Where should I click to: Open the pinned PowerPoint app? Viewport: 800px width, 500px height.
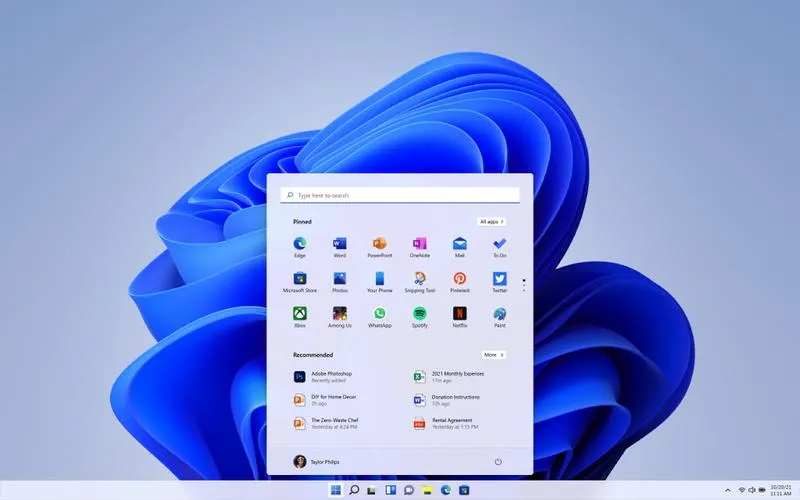[380, 247]
